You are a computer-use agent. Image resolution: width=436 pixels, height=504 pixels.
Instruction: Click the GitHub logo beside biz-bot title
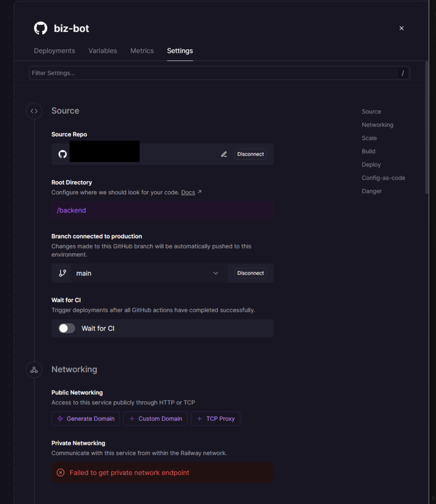(40, 29)
